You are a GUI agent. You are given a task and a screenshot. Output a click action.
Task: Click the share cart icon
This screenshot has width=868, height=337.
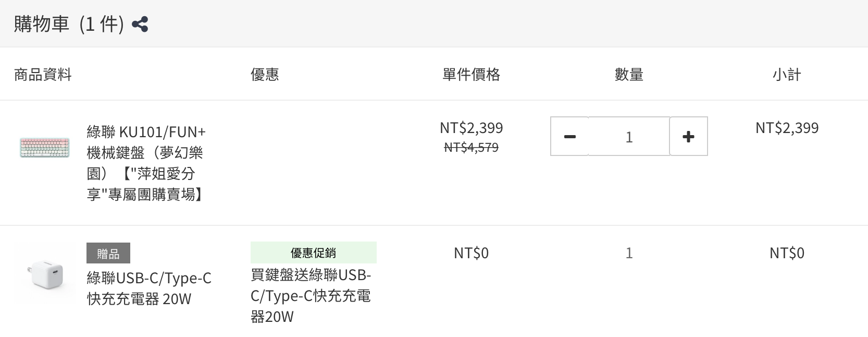pyautogui.click(x=140, y=22)
